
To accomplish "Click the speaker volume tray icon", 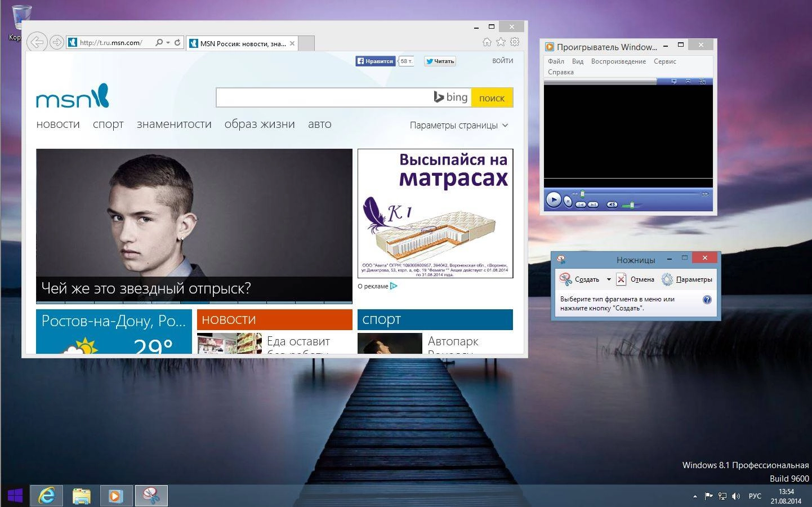I will [x=735, y=496].
